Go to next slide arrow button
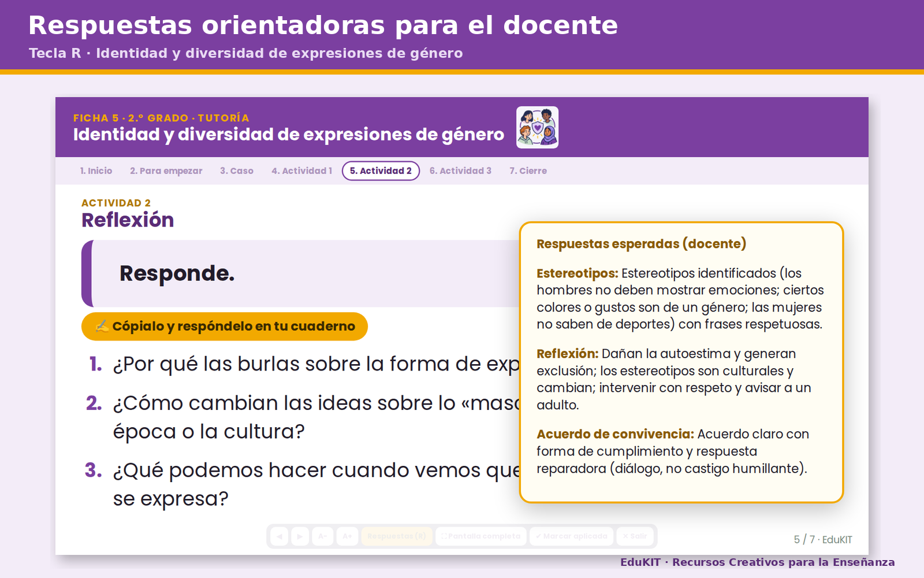The width and height of the screenshot is (924, 578). pyautogui.click(x=300, y=536)
